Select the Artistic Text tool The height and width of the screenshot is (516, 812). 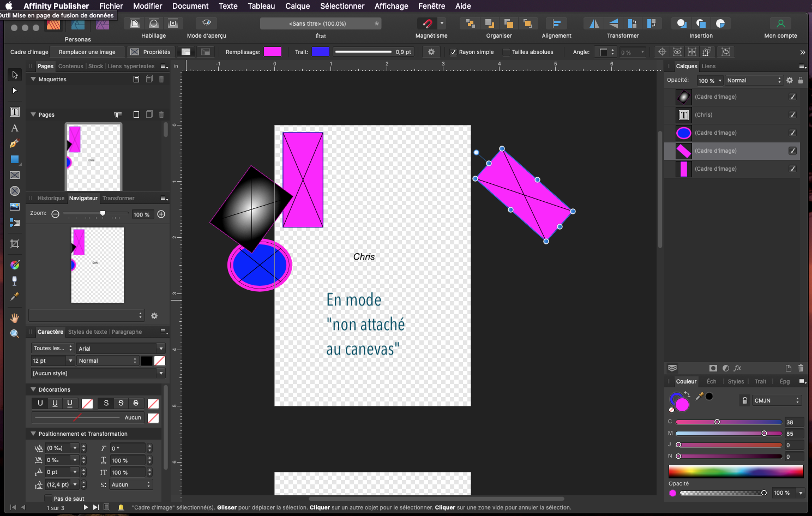click(x=15, y=128)
